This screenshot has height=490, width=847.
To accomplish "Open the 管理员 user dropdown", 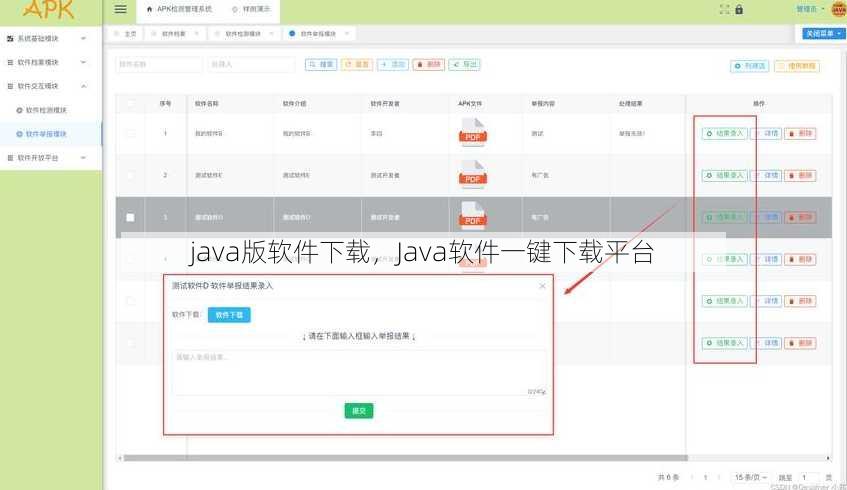I will click(810, 9).
